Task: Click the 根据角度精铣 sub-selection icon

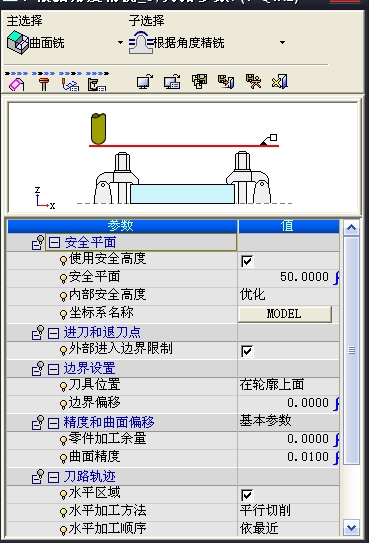Action: coord(141,42)
